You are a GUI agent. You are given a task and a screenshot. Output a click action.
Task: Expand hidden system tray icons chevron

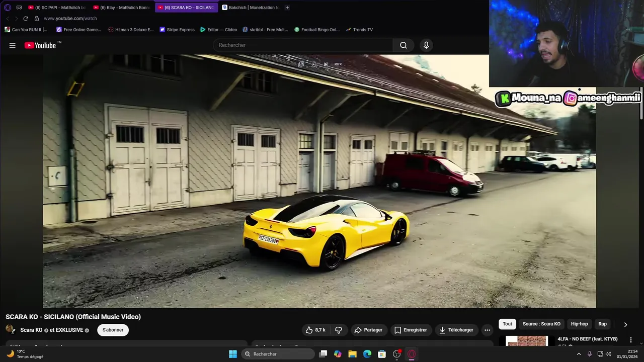(579, 354)
